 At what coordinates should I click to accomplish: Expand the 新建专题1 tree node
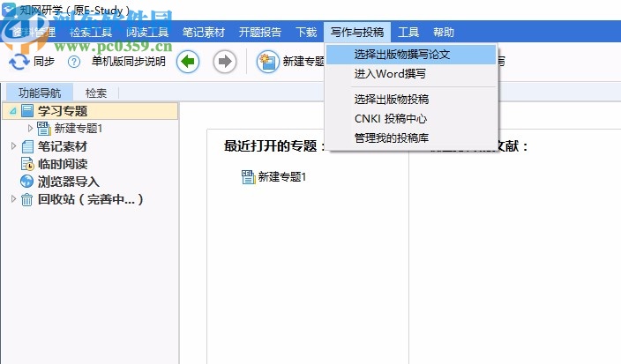tap(30, 128)
